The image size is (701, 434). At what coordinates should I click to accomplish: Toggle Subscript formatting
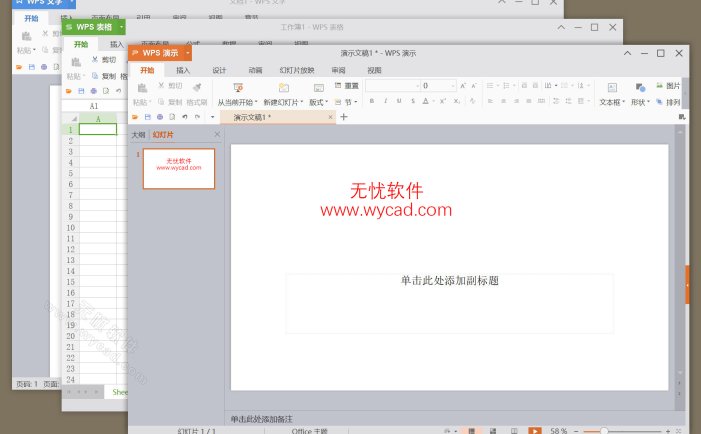(456, 101)
